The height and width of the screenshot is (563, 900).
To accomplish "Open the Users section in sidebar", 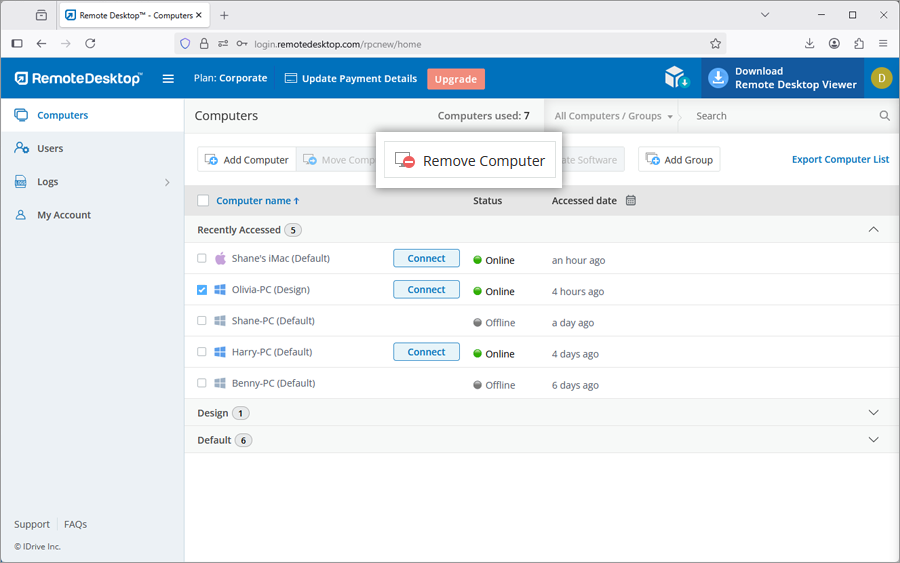I will pos(50,148).
